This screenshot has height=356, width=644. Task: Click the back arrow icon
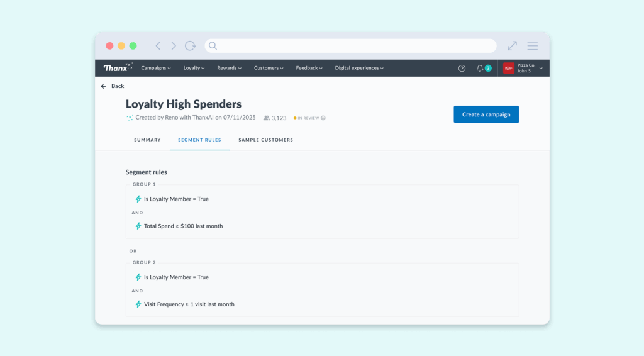click(x=104, y=86)
